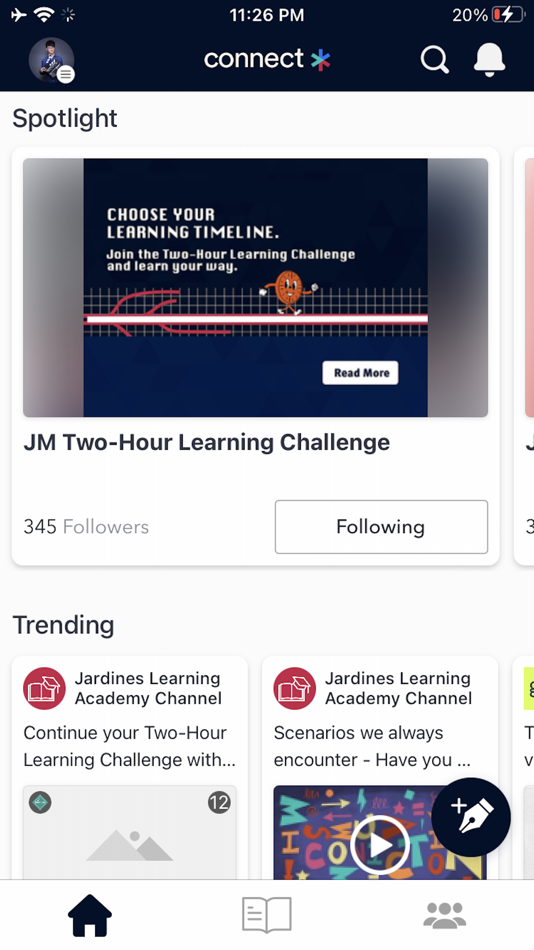
Task: Switch to the people groups tab
Action: [445, 915]
